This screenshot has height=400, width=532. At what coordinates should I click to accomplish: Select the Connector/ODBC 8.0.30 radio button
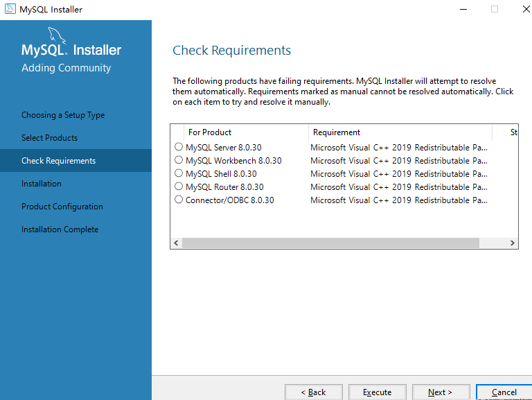click(179, 200)
